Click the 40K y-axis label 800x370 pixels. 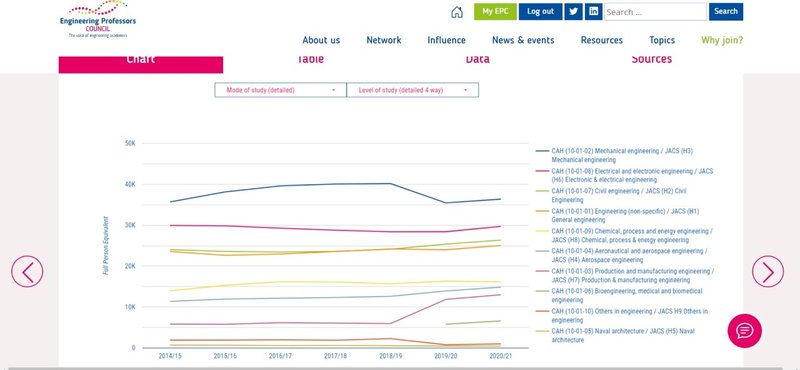pyautogui.click(x=130, y=184)
